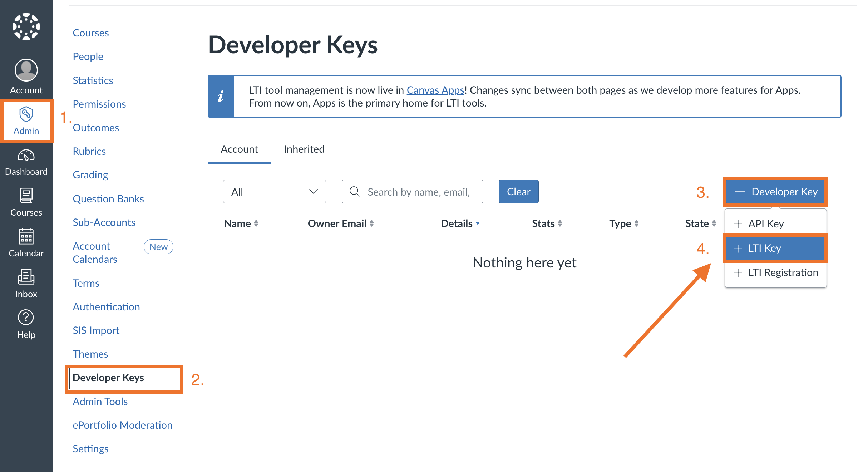The width and height of the screenshot is (868, 472).
Task: Switch to the Inherited tab
Action: click(x=304, y=149)
